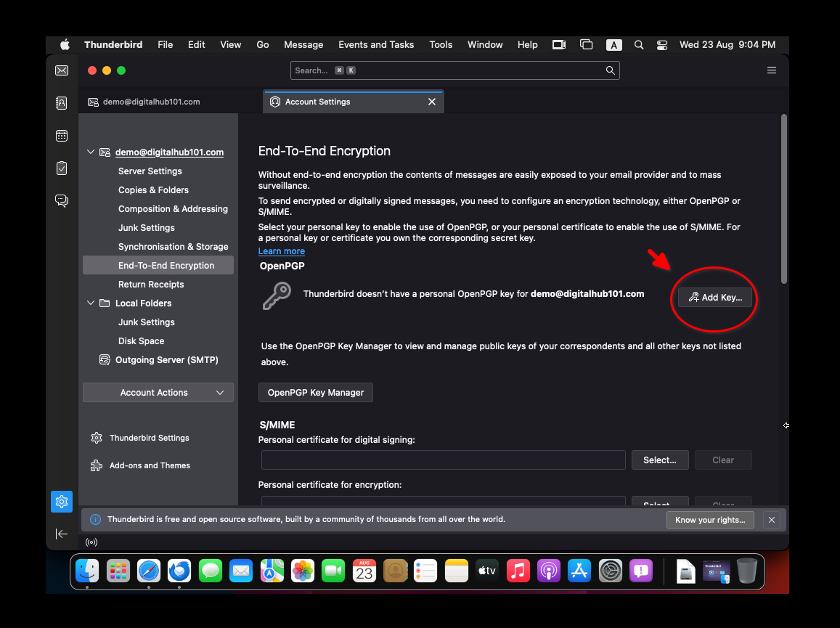Screen dimensions: 840x628
Task: Open the Message menu
Action: pyautogui.click(x=303, y=45)
